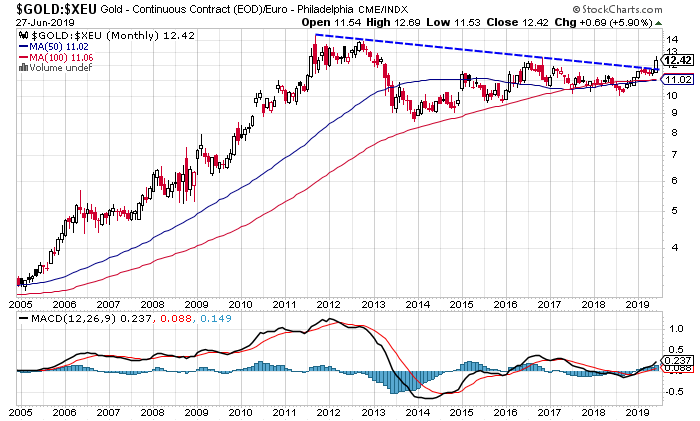The image size is (700, 421).
Task: Click the red MA(100) legend line marker
Action: (23, 58)
